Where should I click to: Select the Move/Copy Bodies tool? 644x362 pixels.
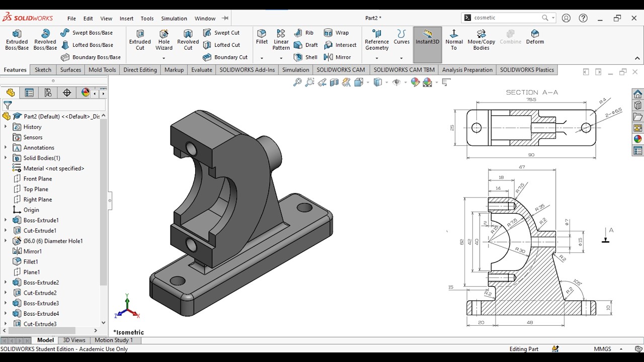point(481,39)
